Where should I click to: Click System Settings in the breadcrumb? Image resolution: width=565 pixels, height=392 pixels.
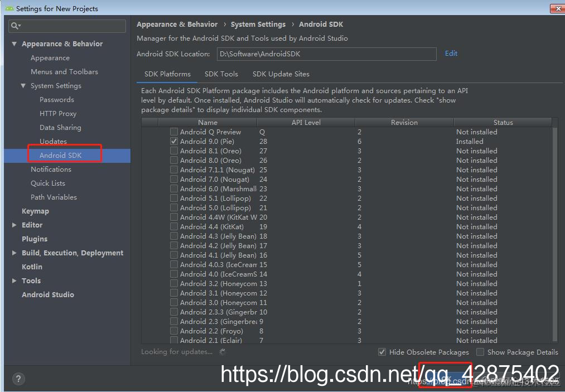258,25
